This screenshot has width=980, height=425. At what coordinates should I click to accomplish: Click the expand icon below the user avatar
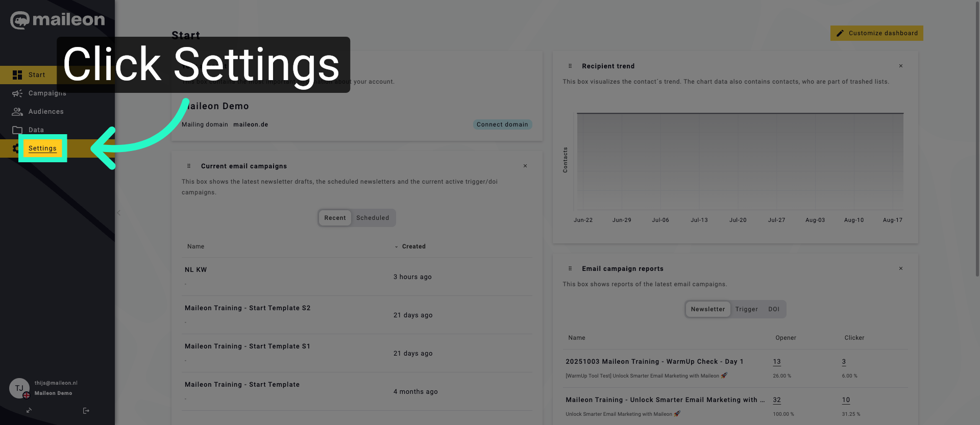(x=29, y=410)
